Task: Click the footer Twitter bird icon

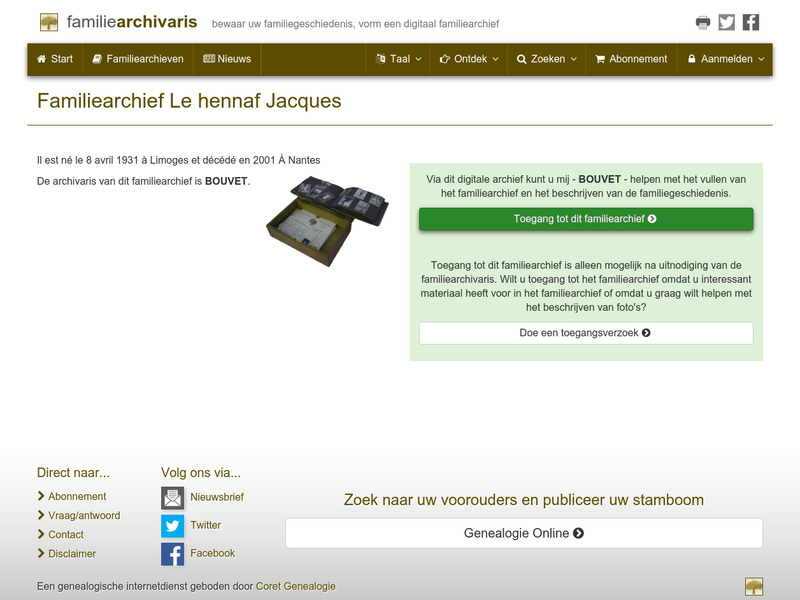Action: click(172, 525)
